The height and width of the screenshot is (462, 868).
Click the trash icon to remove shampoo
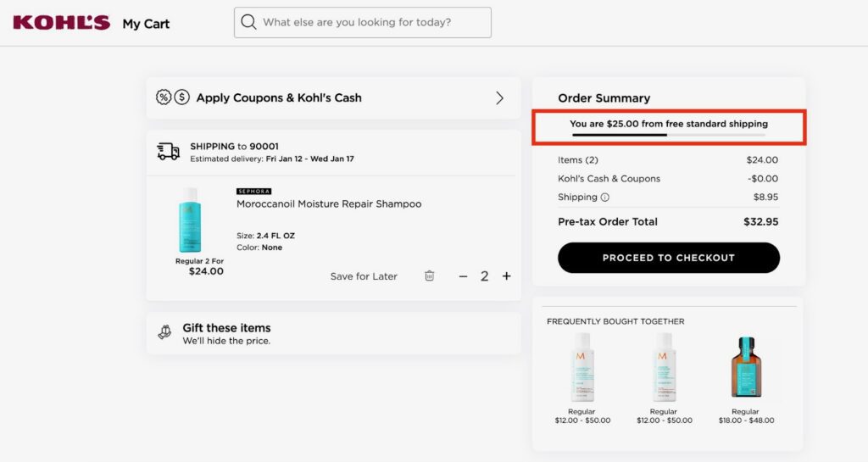[430, 276]
